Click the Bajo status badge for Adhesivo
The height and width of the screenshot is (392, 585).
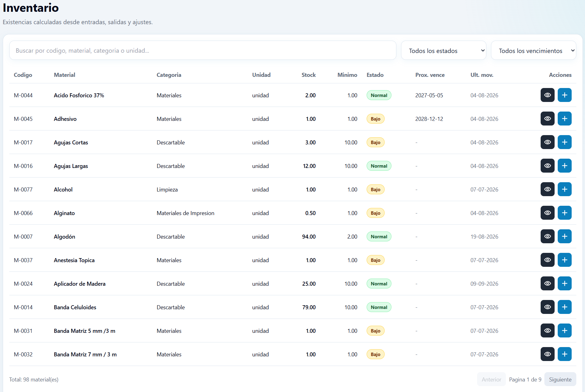(375, 119)
